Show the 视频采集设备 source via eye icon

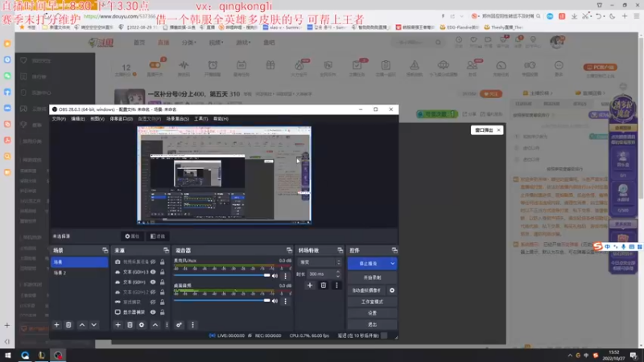[153, 262]
